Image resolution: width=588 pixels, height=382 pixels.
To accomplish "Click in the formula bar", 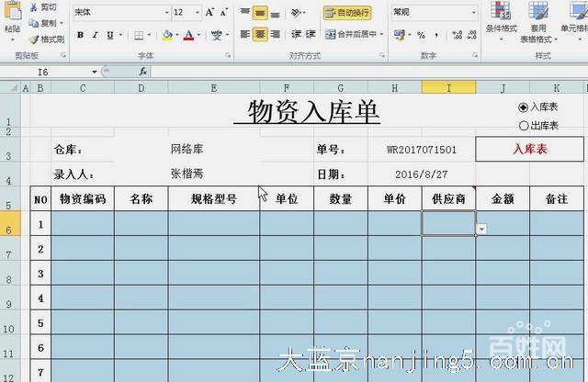I will tap(369, 72).
